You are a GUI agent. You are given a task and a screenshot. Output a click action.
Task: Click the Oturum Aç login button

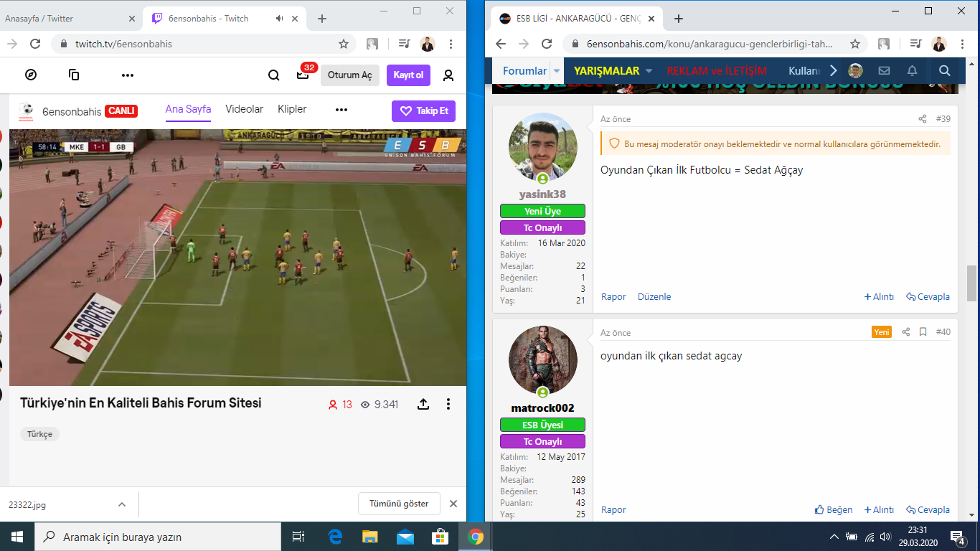click(x=350, y=75)
